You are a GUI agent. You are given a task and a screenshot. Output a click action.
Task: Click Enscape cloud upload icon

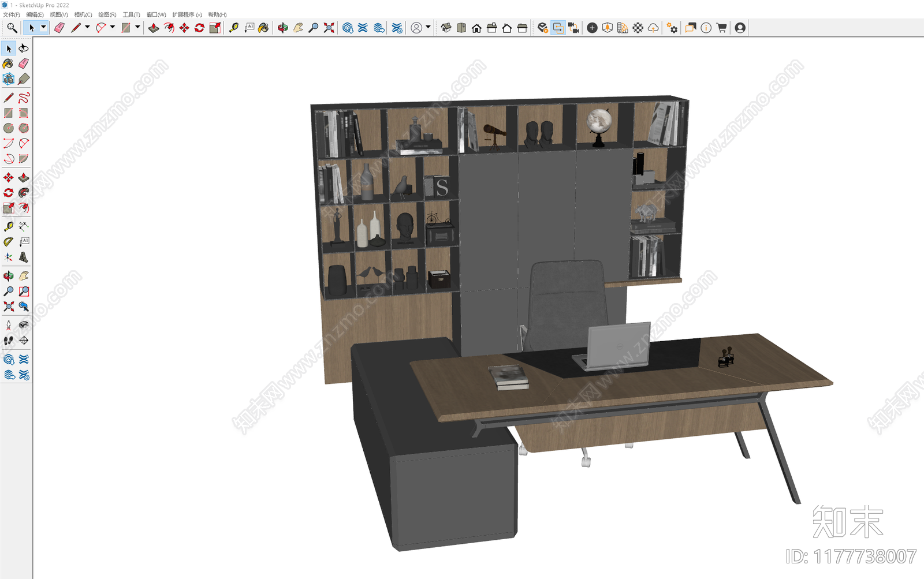653,28
